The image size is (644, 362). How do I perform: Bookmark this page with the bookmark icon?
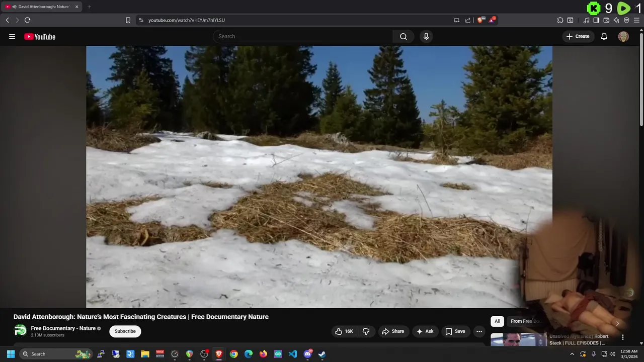(128, 20)
